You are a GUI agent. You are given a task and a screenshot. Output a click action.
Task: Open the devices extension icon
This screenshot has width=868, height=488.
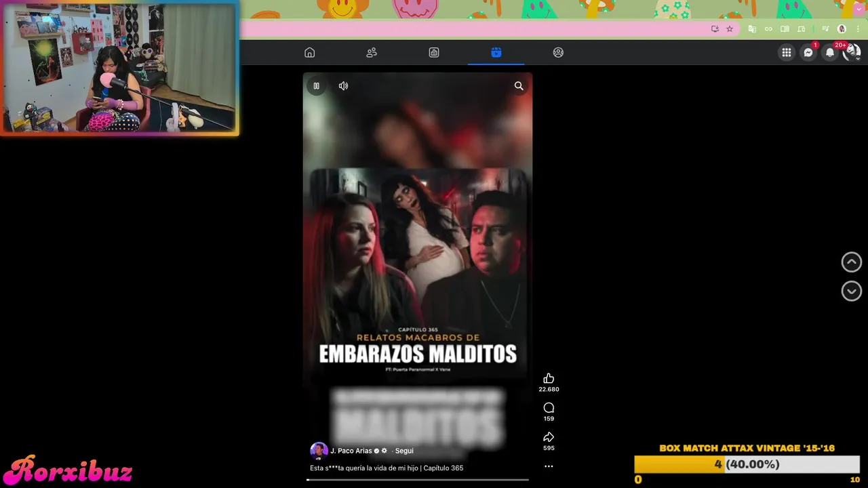[x=801, y=28]
